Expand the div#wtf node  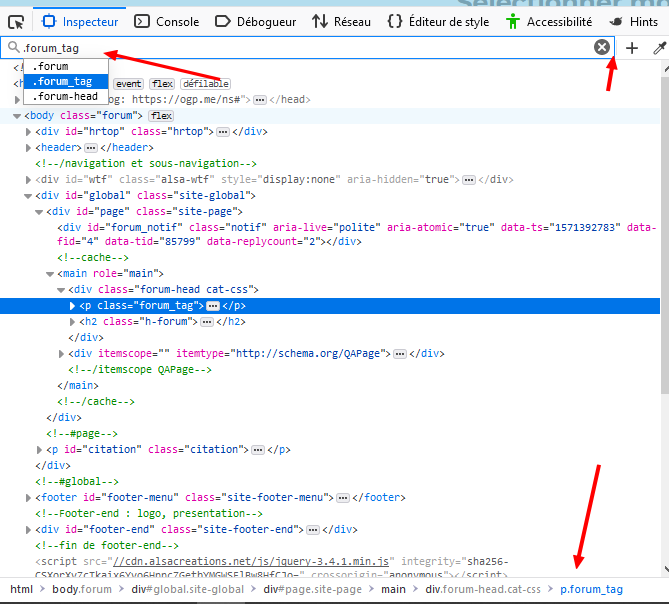click(28, 180)
